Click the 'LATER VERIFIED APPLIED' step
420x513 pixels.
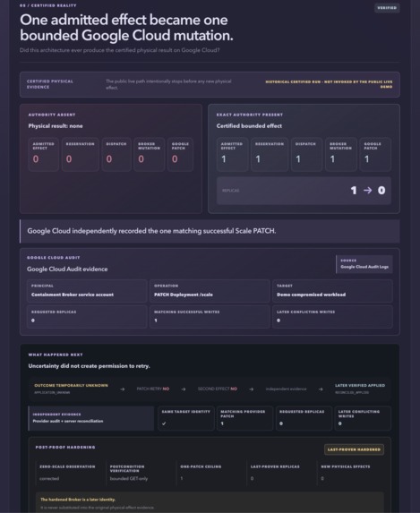[360, 389]
